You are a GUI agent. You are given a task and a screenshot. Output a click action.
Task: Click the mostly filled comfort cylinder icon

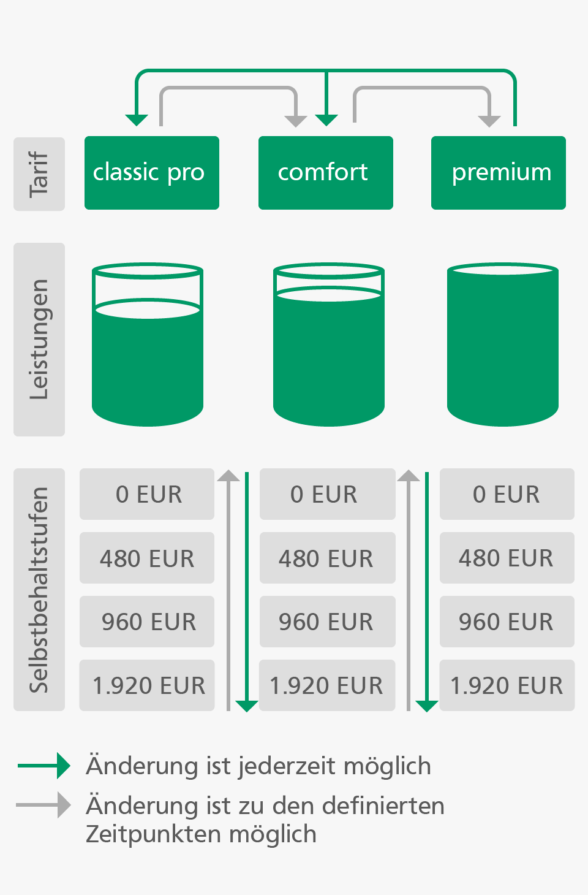point(329,345)
